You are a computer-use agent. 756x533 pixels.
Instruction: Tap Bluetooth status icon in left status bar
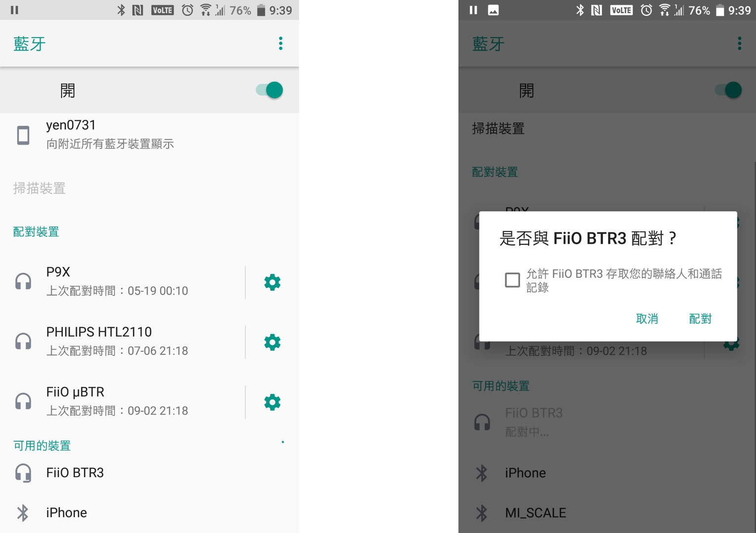coord(121,10)
